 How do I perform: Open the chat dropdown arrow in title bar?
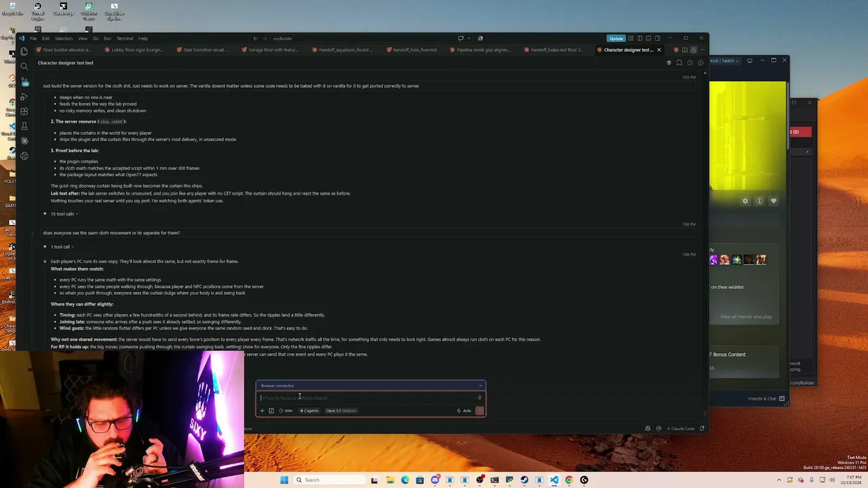(x=469, y=39)
